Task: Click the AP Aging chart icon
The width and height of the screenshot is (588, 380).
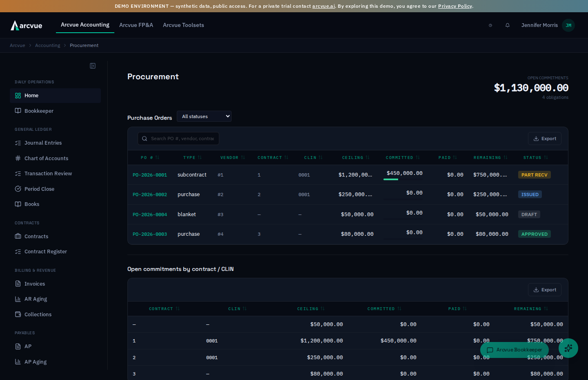Action: tap(18, 362)
